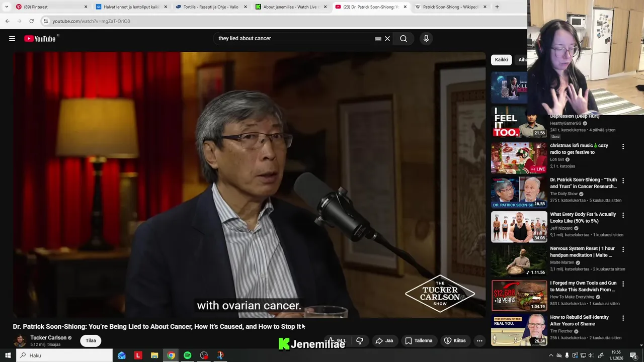This screenshot has height=362, width=644.
Task: Open the red L app in taskbar
Action: pos(138,355)
